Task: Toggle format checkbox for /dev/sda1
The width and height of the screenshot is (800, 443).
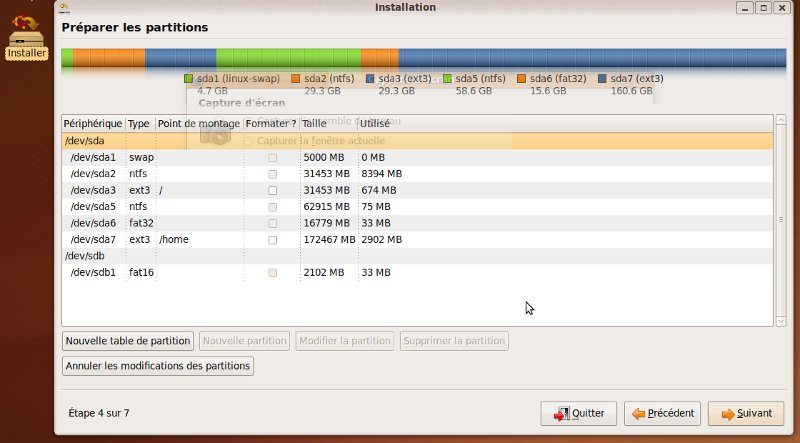Action: point(272,158)
